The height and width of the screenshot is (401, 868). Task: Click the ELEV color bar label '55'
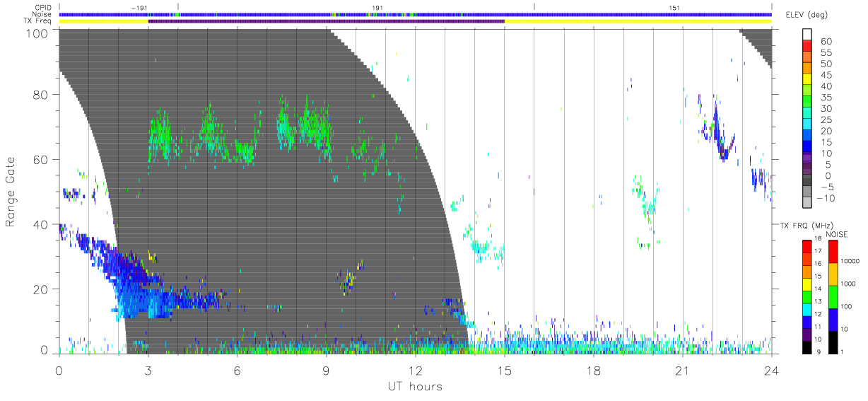[826, 53]
